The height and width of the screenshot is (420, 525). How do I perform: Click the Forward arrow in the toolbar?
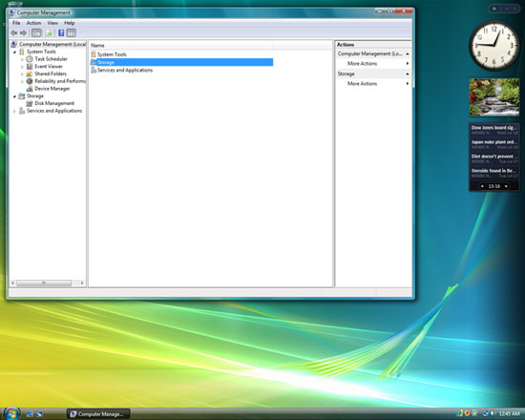click(24, 32)
